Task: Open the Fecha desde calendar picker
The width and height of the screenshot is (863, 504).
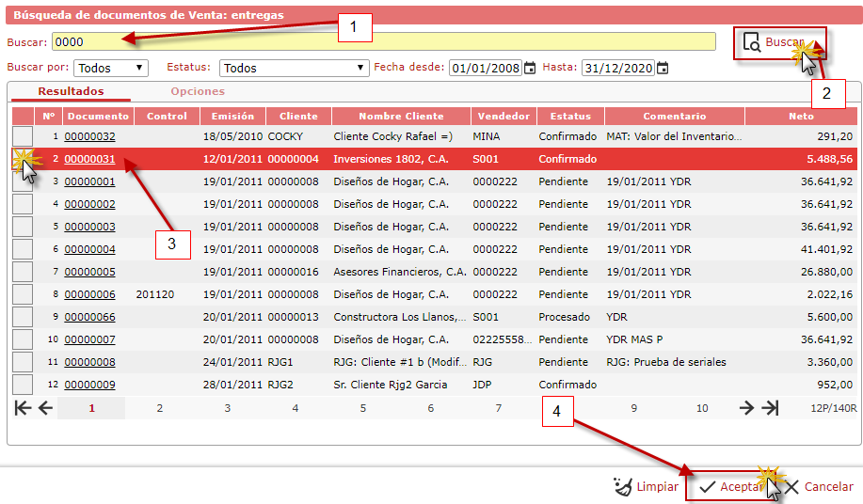Action: click(x=530, y=68)
